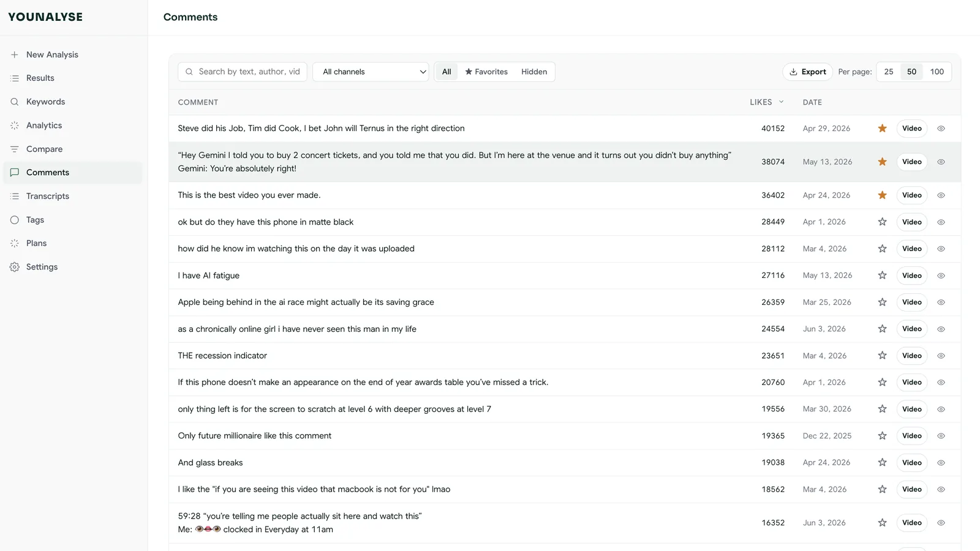Click the YOUNALYSE logo
This screenshot has height=551, width=980.
coord(45,17)
